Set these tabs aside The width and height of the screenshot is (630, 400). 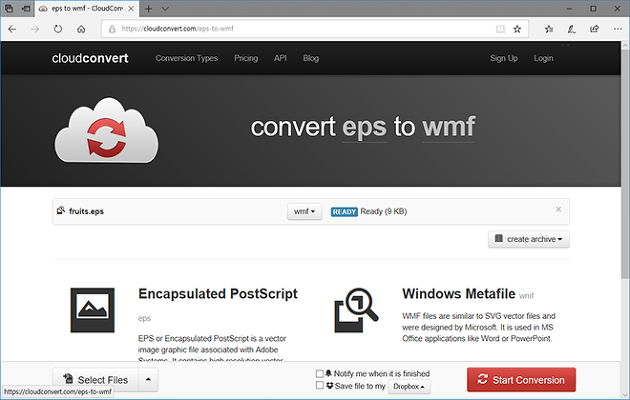click(26, 8)
